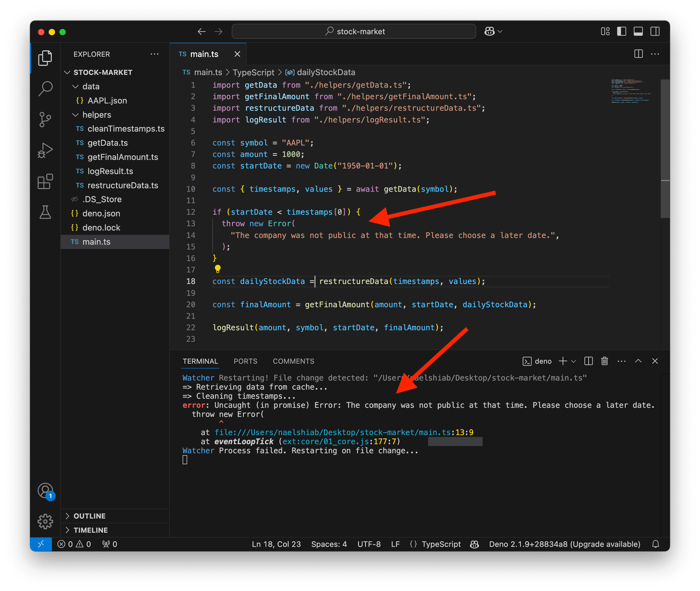The height and width of the screenshot is (591, 700).
Task: Go back with the left arrow
Action: [x=201, y=32]
